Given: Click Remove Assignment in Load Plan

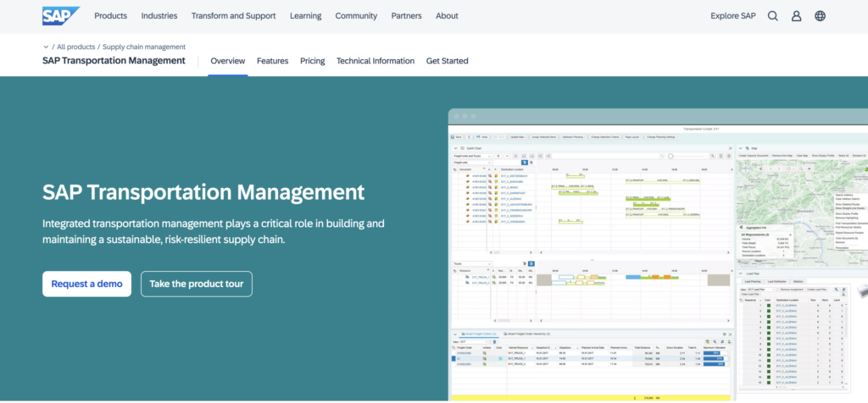Looking at the screenshot, I should [792, 290].
